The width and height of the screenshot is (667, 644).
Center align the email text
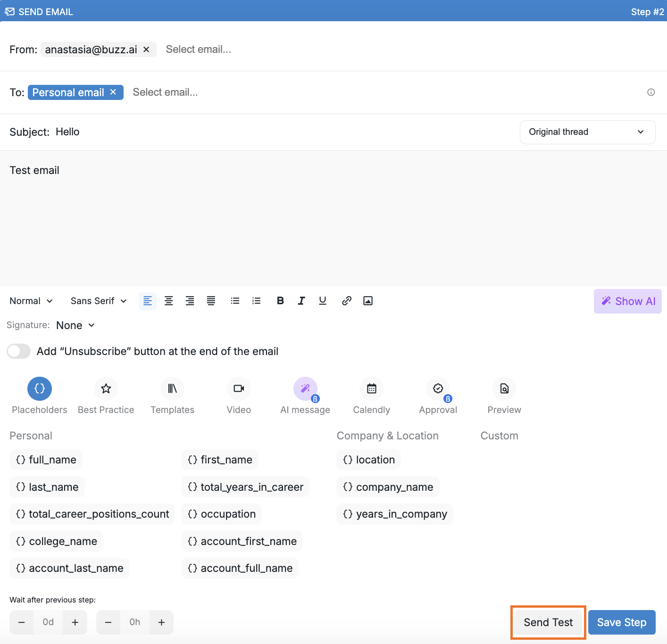coord(168,301)
